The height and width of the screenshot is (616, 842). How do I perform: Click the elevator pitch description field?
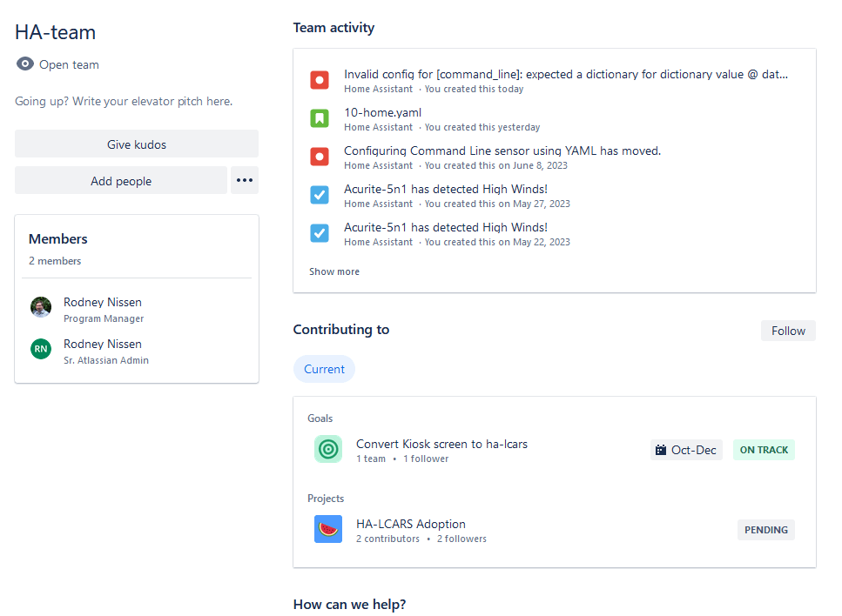(x=124, y=101)
